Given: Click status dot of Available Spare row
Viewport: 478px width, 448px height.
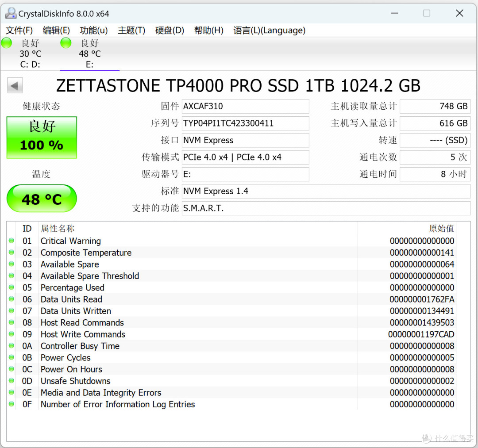Looking at the screenshot, I should (x=12, y=264).
